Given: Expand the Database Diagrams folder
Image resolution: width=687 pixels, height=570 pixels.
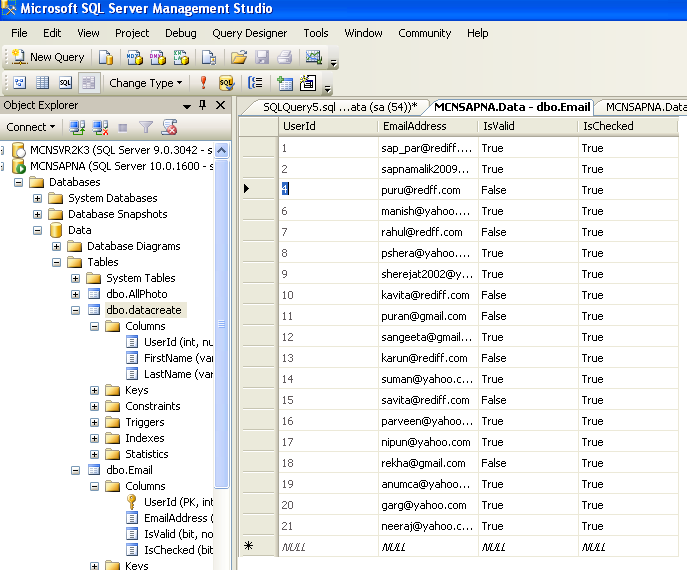Looking at the screenshot, I should 57,246.
